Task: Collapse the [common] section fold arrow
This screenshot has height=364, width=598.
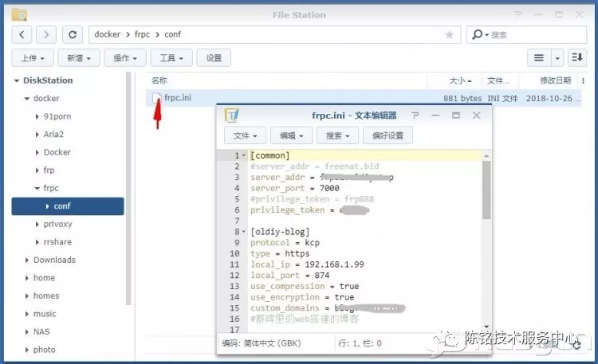Action: [x=244, y=155]
